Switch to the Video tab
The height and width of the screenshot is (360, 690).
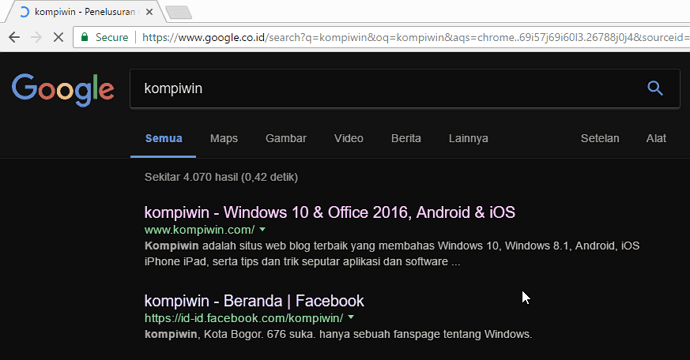349,138
